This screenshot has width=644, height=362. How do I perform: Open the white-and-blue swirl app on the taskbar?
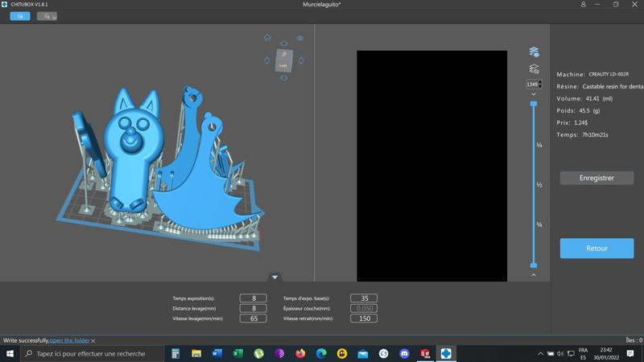pyautogui.click(x=384, y=353)
